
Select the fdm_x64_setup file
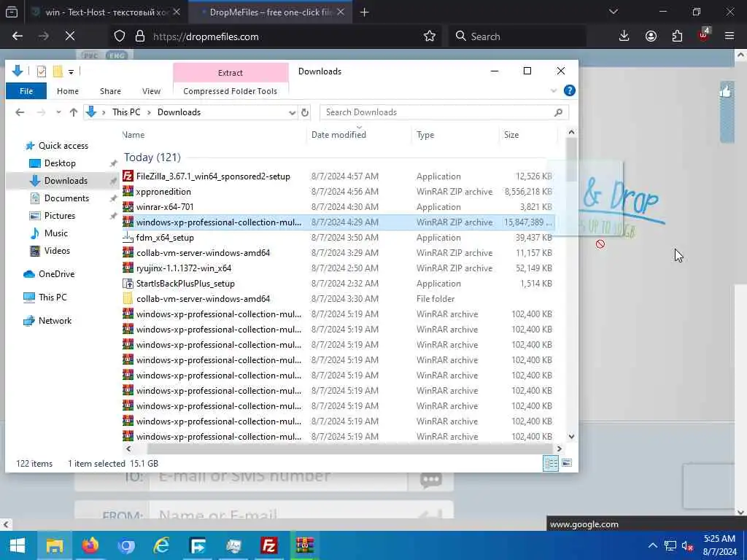[338, 238]
